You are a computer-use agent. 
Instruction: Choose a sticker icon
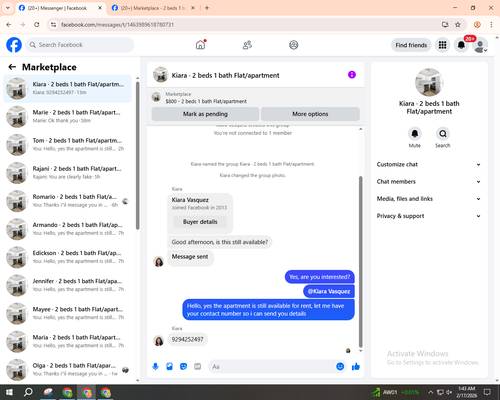[183, 367]
